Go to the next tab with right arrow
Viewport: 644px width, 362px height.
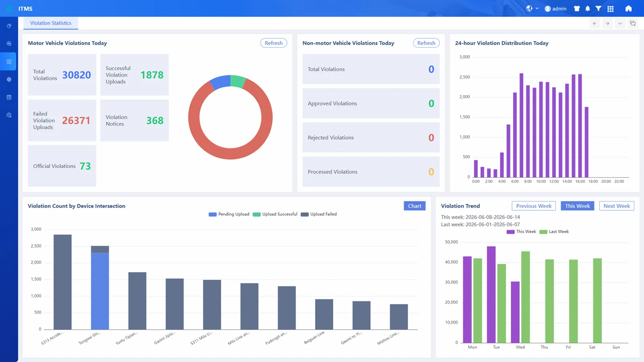607,23
